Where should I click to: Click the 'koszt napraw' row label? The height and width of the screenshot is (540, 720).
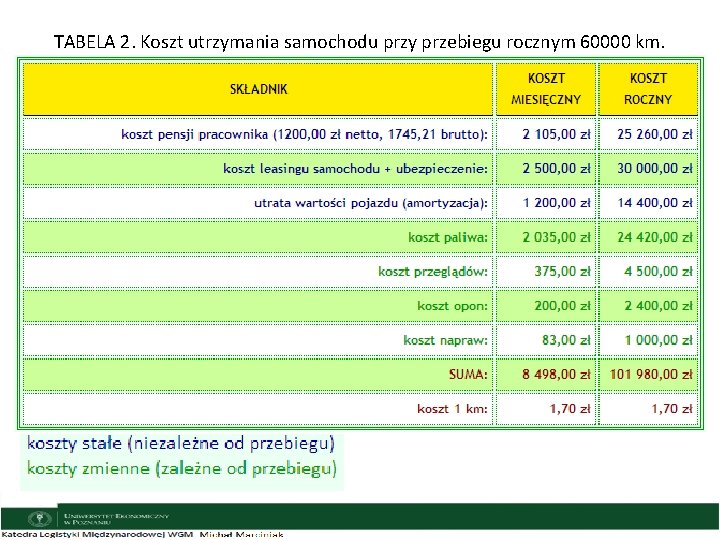tap(445, 340)
